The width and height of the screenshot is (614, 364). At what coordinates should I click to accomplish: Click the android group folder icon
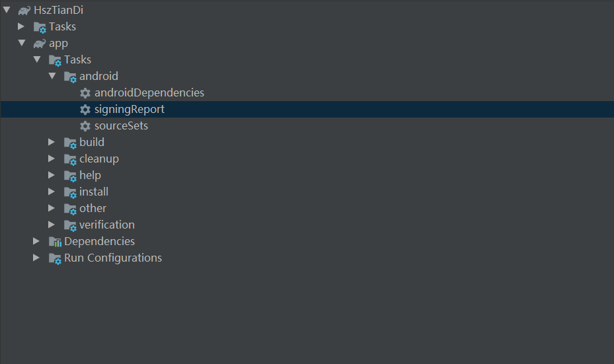tap(70, 77)
